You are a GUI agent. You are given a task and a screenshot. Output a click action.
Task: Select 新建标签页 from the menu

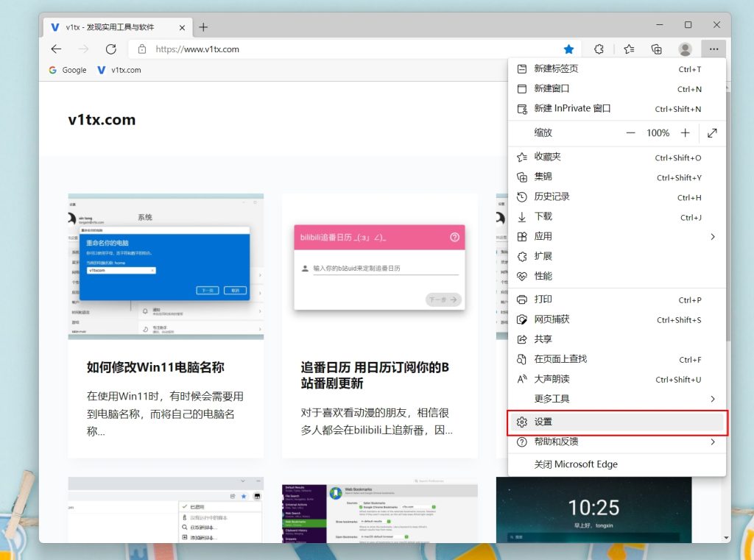(617, 68)
